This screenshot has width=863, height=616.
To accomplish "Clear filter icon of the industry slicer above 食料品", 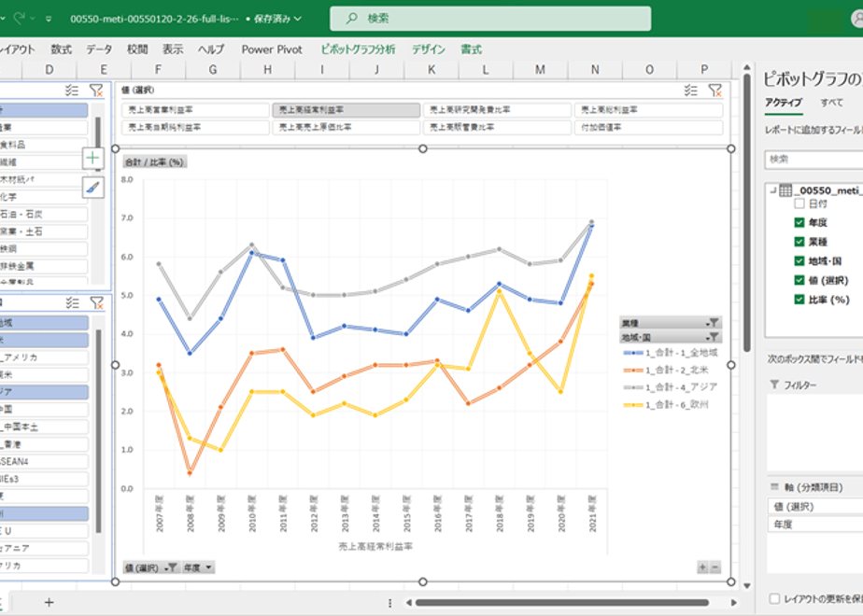I will (x=96, y=91).
